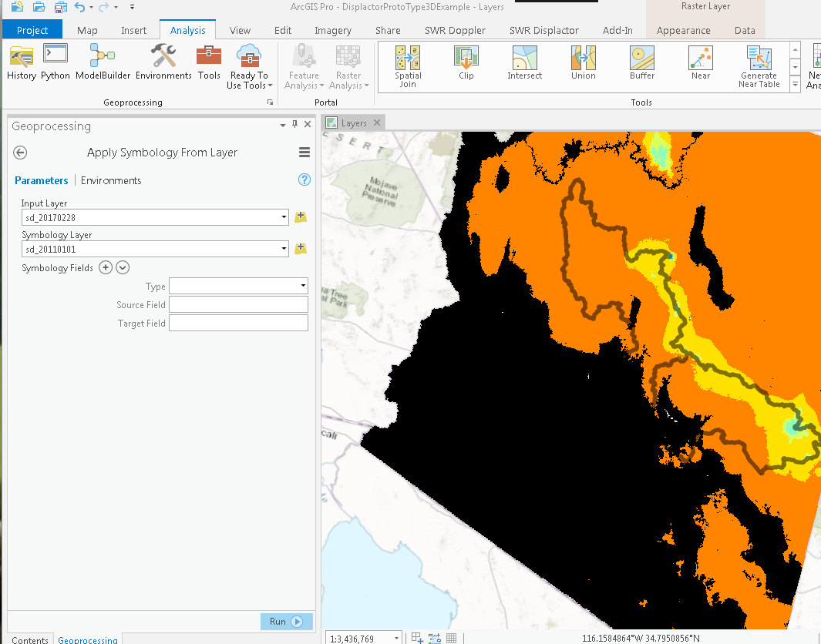Click the Redo arrow icon
The height and width of the screenshot is (644, 821).
103,7
